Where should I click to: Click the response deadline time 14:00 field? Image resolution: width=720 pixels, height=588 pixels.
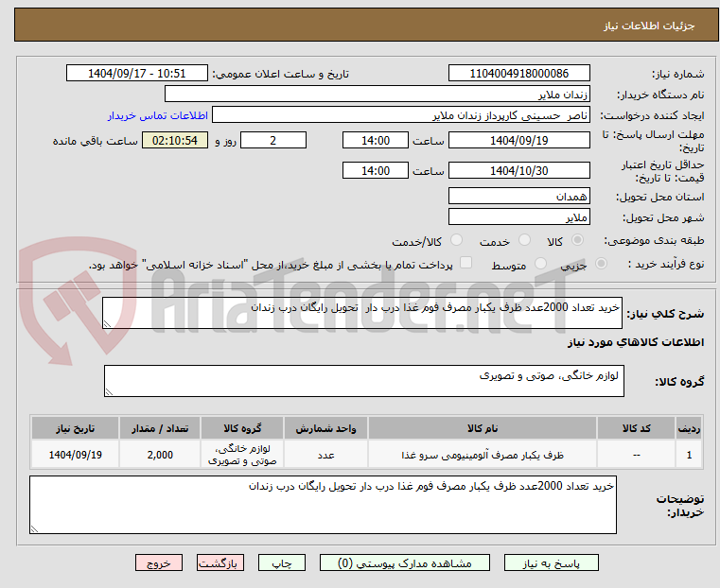[x=376, y=140]
